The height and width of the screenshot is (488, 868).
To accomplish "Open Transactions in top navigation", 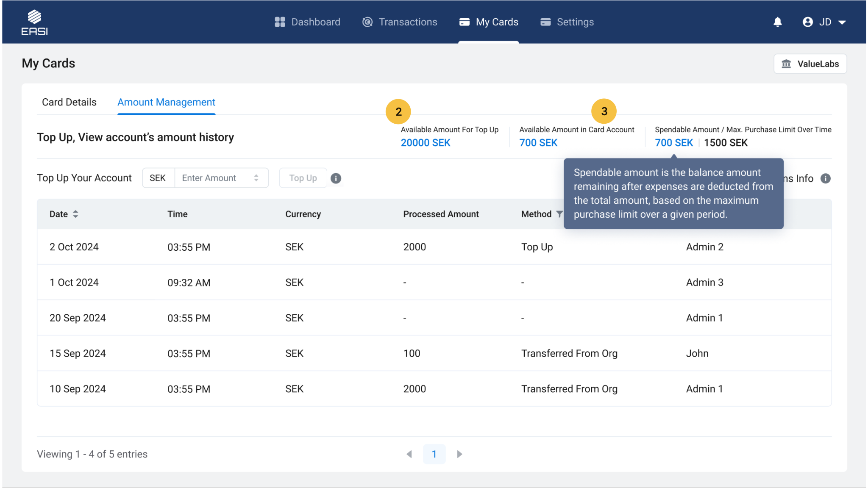I will click(400, 22).
